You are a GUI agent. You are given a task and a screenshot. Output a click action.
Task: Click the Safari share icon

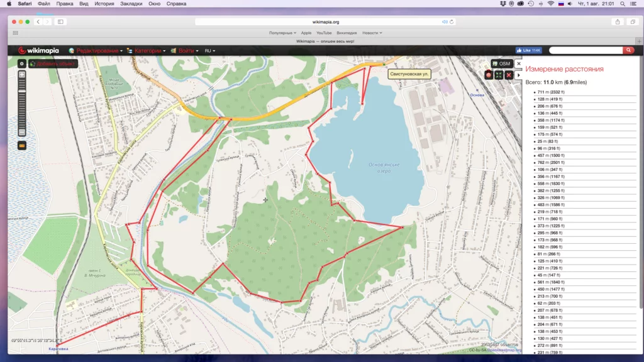[x=618, y=22]
